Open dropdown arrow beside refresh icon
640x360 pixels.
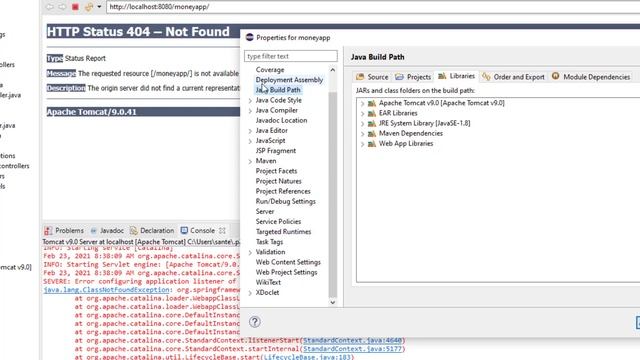[x=99, y=7]
